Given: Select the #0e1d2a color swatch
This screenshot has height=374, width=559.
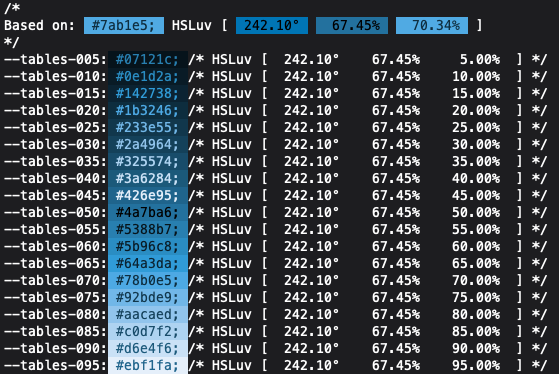Looking at the screenshot, I should [x=148, y=77].
